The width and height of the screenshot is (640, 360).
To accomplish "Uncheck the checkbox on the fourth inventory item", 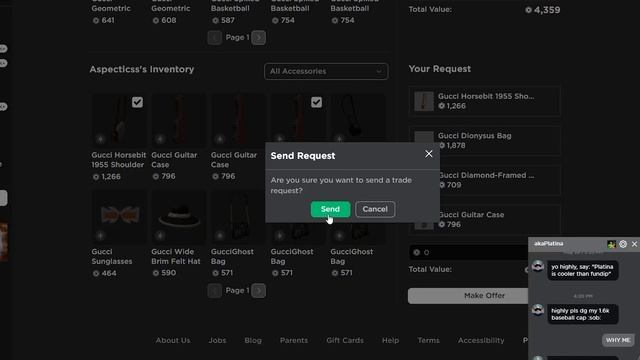I will click(316, 102).
